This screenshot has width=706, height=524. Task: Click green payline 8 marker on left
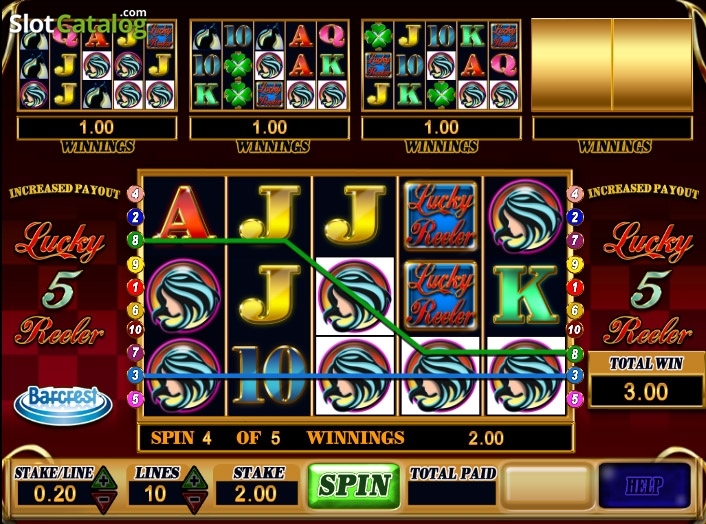pos(135,239)
